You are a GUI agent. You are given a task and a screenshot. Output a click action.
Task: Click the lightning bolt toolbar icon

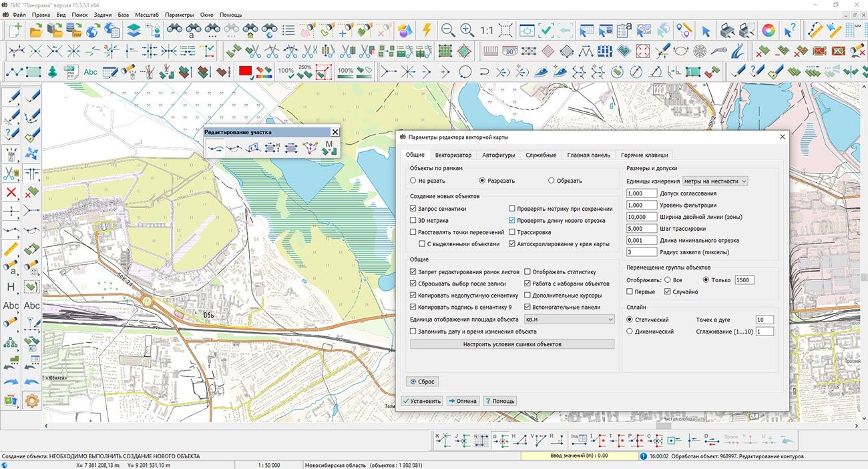click(427, 31)
